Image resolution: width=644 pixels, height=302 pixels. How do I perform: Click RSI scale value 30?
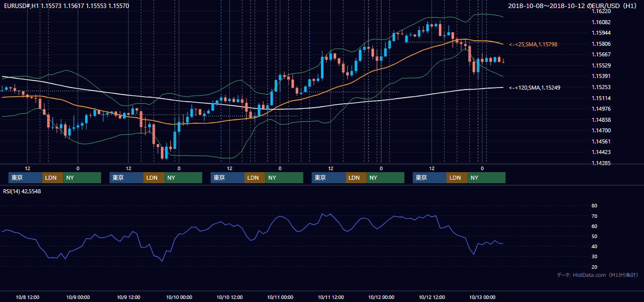coord(594,257)
